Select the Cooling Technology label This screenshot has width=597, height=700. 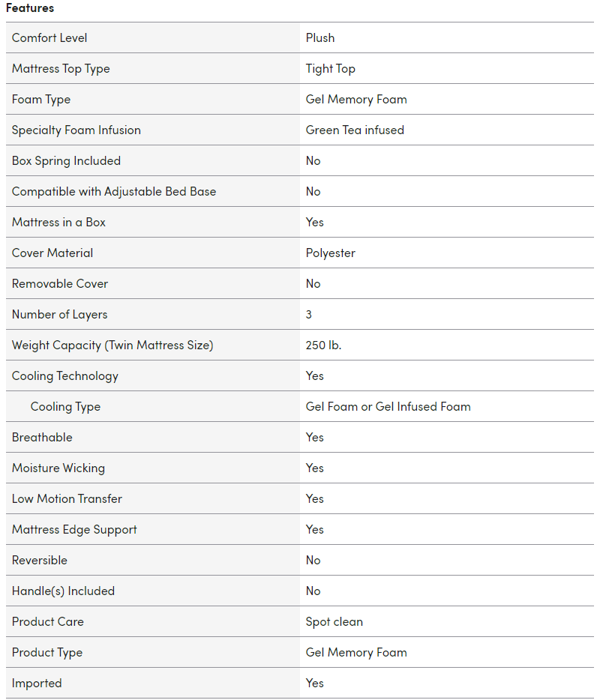tap(65, 375)
